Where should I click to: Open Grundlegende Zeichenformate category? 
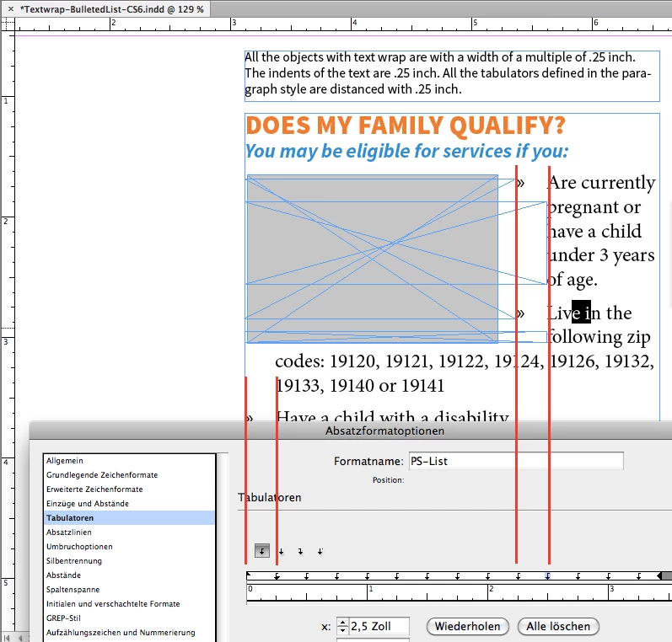pyautogui.click(x=129, y=475)
